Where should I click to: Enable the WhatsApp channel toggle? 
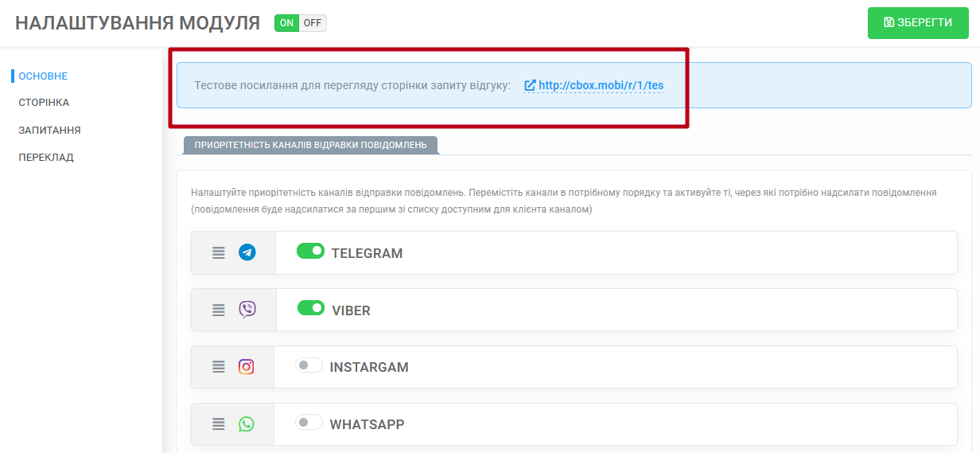pyautogui.click(x=309, y=423)
